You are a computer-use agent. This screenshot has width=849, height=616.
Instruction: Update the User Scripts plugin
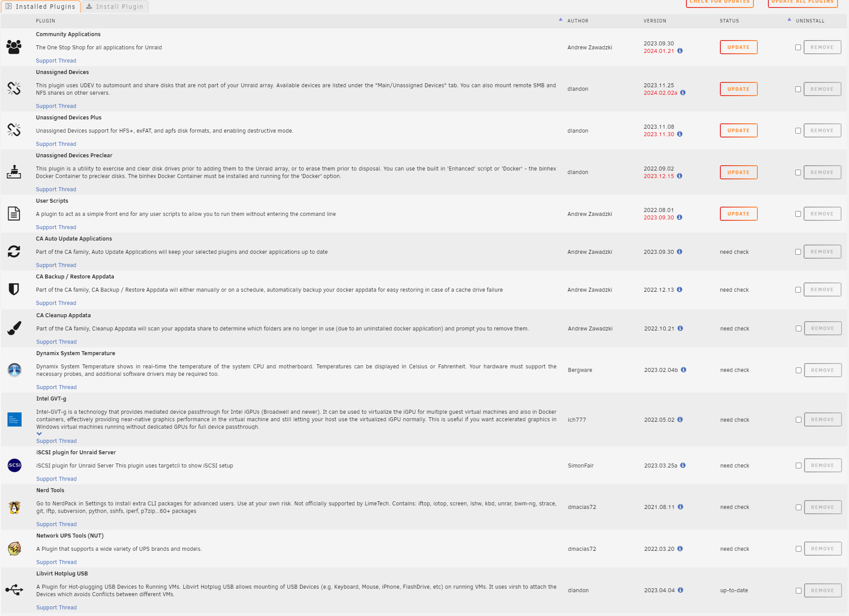tap(738, 214)
